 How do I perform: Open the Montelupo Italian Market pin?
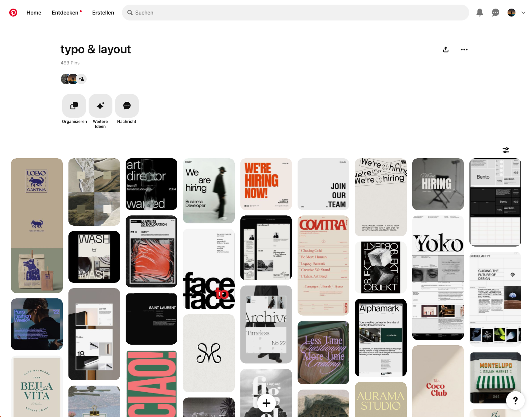(x=495, y=378)
